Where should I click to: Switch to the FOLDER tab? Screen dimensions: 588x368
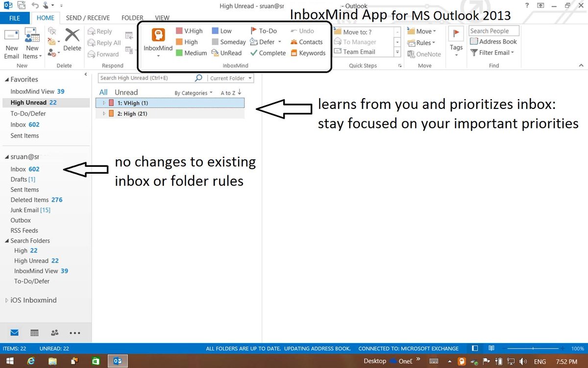[x=132, y=18]
